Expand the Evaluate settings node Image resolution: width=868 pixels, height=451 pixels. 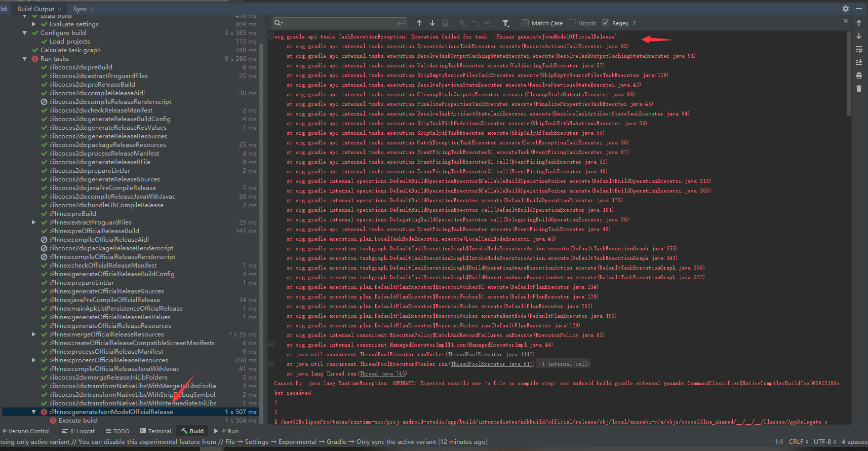coord(33,24)
